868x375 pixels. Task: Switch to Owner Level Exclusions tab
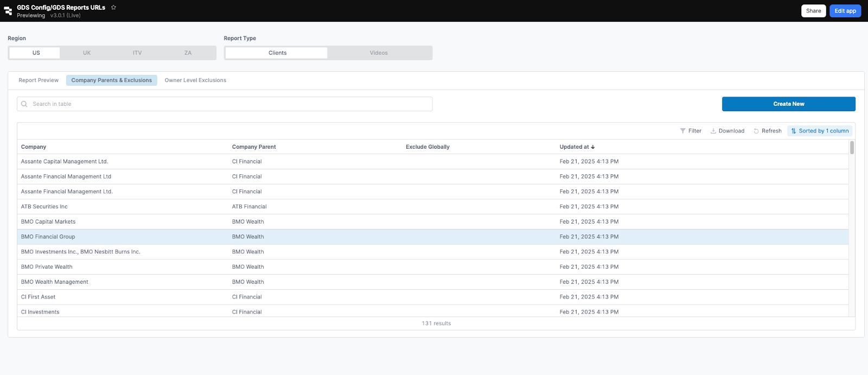click(x=195, y=80)
